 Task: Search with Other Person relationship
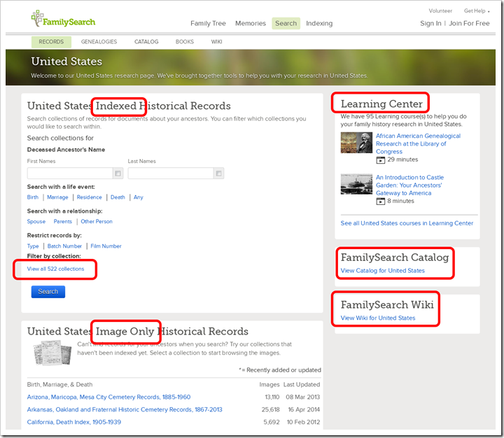pos(97,221)
